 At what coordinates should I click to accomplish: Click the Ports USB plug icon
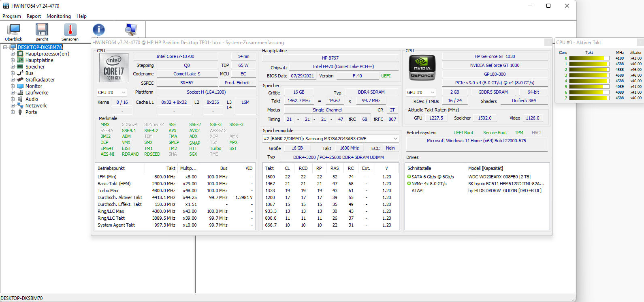(20, 112)
